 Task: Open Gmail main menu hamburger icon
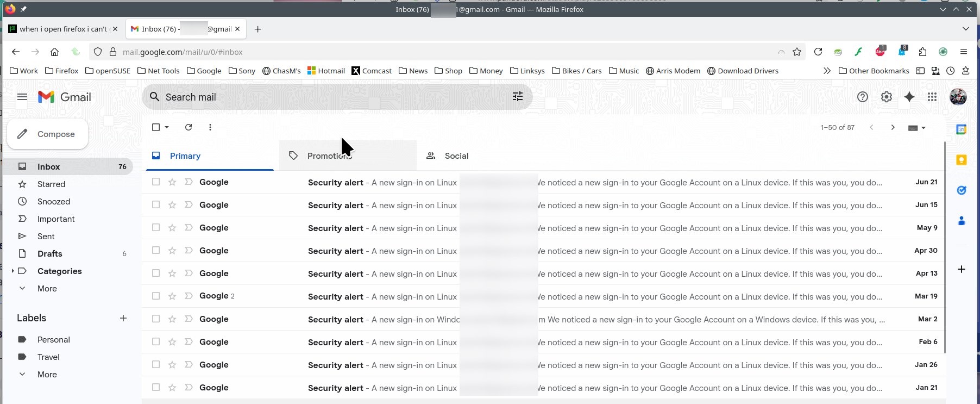click(22, 97)
